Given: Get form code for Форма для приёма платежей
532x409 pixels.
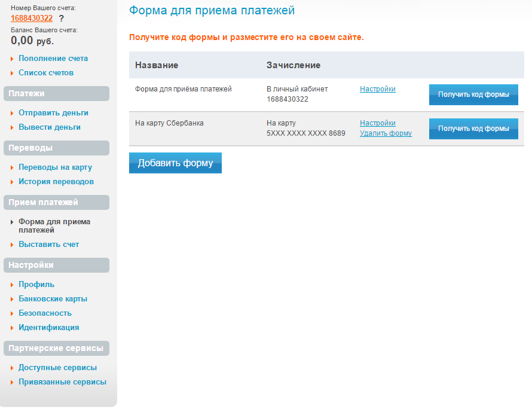Looking at the screenshot, I should [473, 94].
